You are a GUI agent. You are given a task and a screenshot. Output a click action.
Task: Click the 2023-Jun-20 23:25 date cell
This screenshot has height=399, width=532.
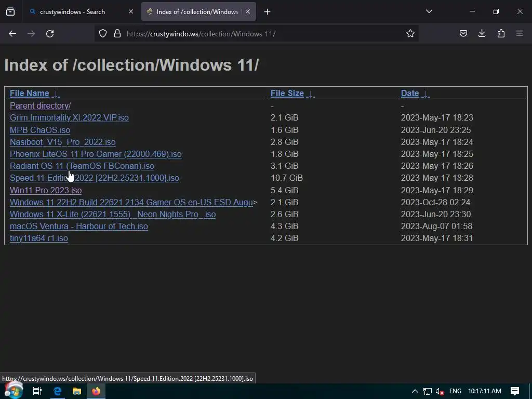coord(436,130)
